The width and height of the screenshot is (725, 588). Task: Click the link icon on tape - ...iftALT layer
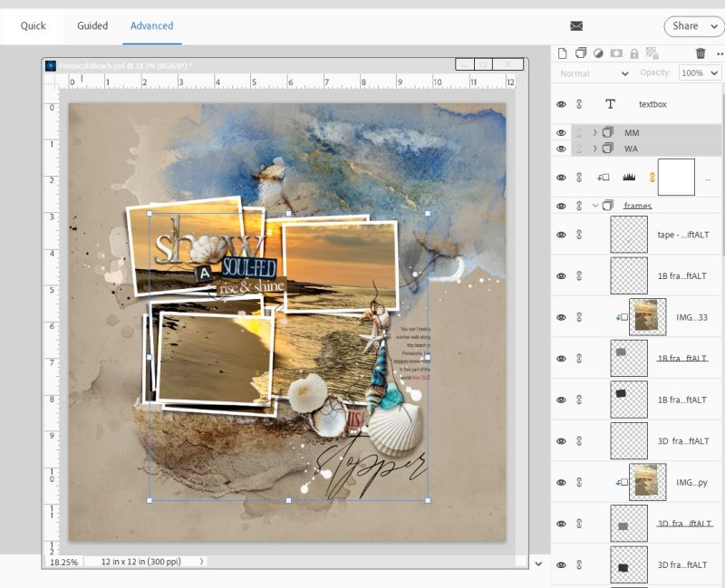pos(579,235)
